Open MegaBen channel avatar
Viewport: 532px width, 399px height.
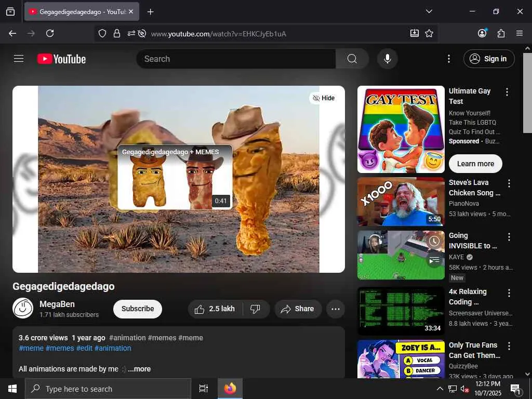23,308
